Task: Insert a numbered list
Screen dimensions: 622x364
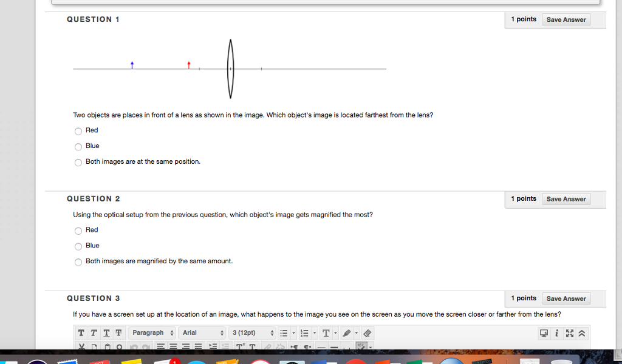Action: click(304, 332)
